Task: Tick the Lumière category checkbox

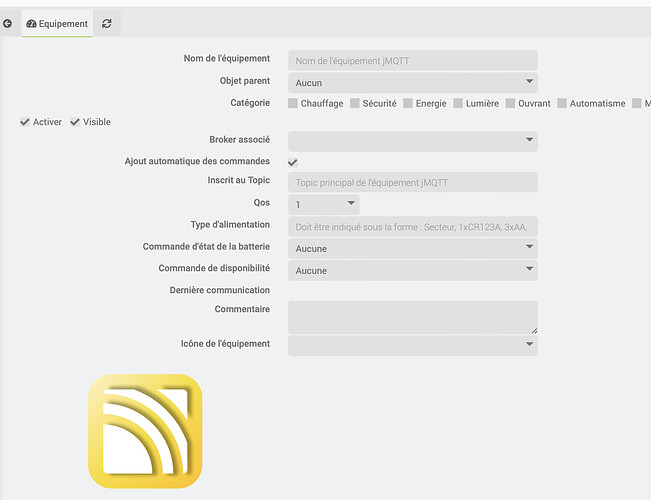Action: pyautogui.click(x=458, y=103)
